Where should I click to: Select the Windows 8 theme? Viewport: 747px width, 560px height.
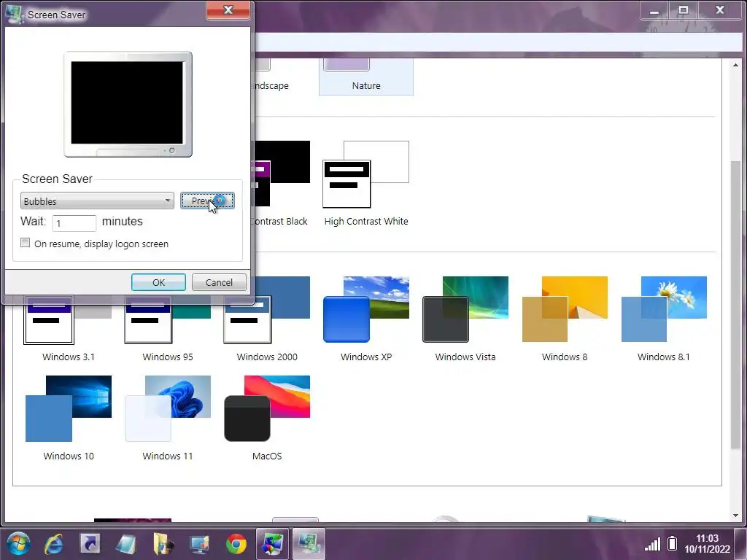tap(565, 319)
